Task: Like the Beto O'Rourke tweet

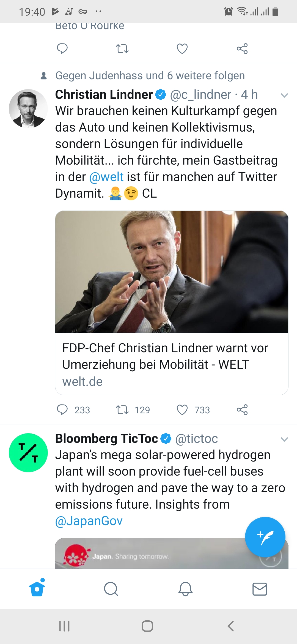Action: (182, 49)
